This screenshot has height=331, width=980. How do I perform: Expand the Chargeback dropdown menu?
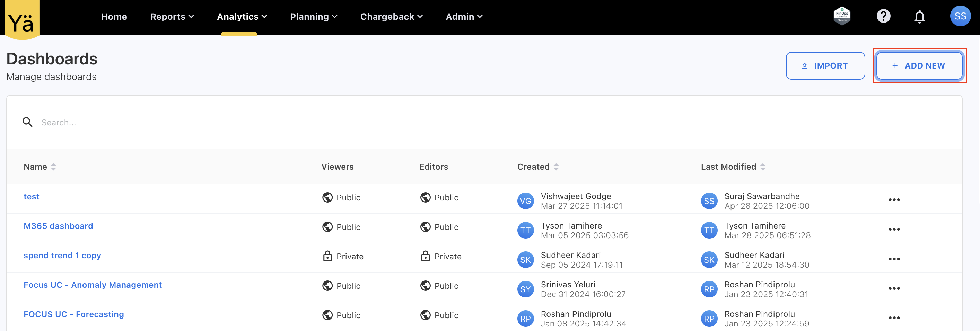[391, 17]
